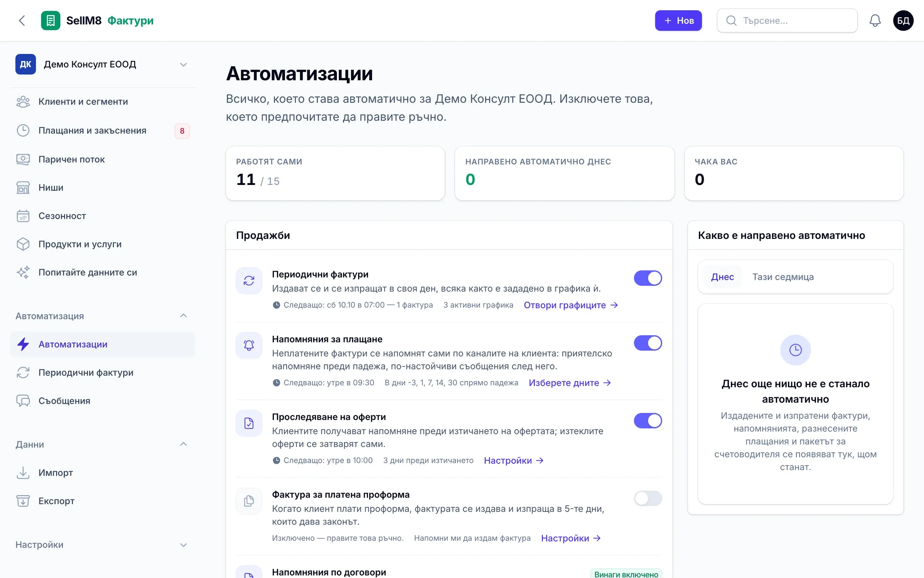Click the Нов button

point(678,20)
